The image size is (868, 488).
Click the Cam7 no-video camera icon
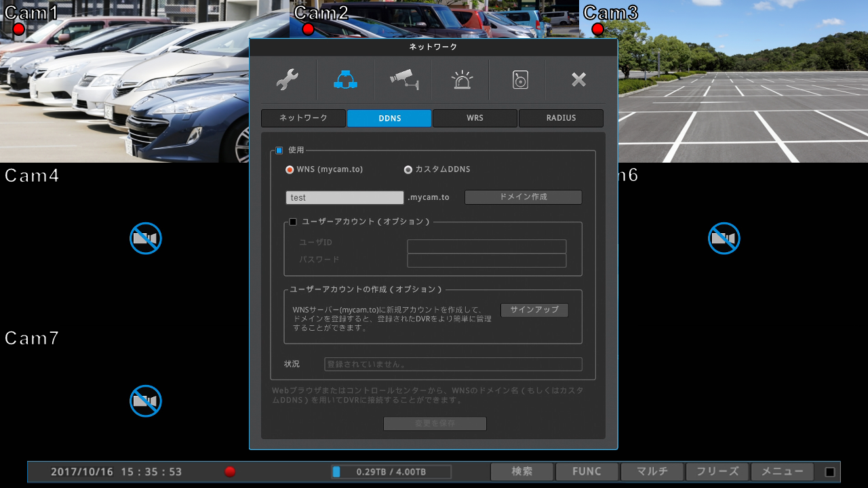point(146,401)
